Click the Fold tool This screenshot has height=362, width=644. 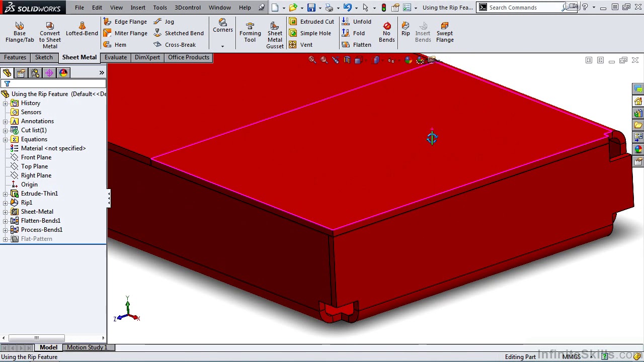coord(353,33)
